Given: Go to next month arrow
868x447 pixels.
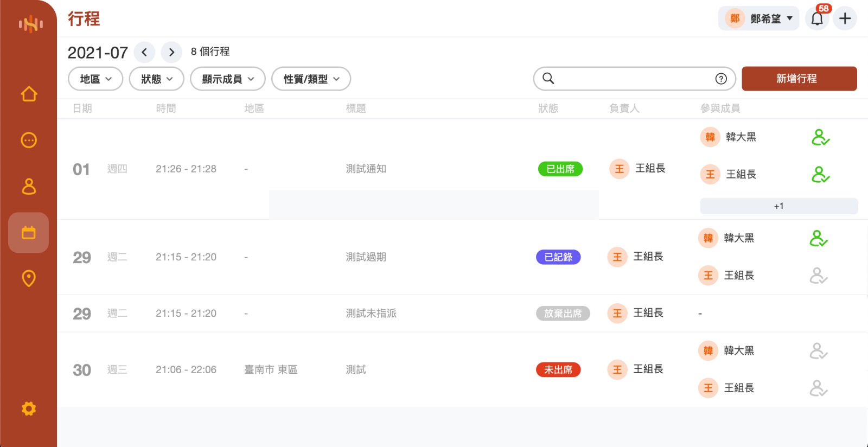Looking at the screenshot, I should click(x=171, y=52).
